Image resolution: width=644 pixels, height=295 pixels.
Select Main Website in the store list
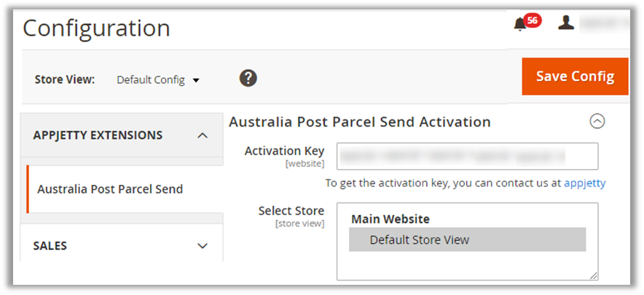(x=390, y=219)
